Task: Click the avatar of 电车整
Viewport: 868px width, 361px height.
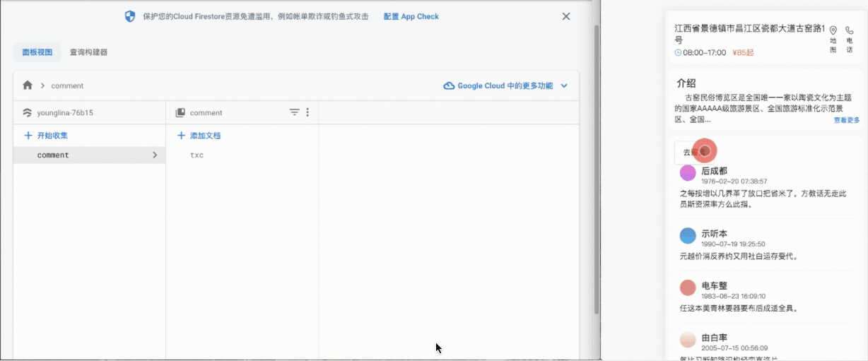Action: pyautogui.click(x=688, y=288)
